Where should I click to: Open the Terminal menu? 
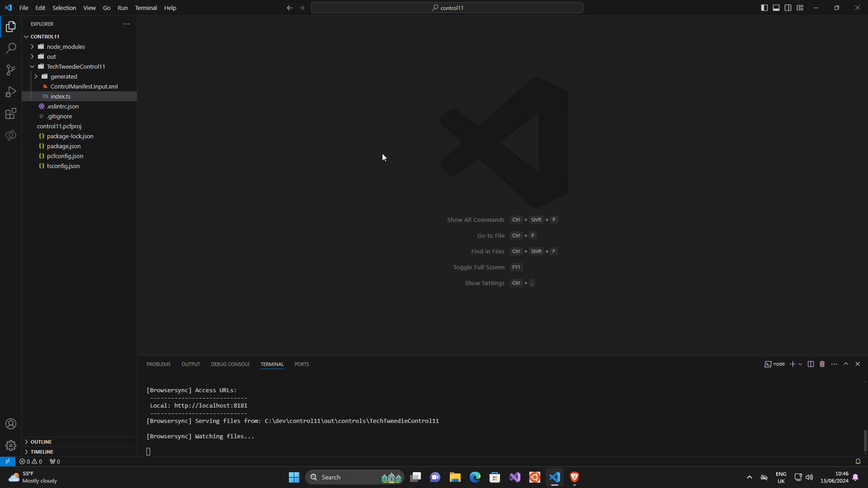[x=146, y=8]
